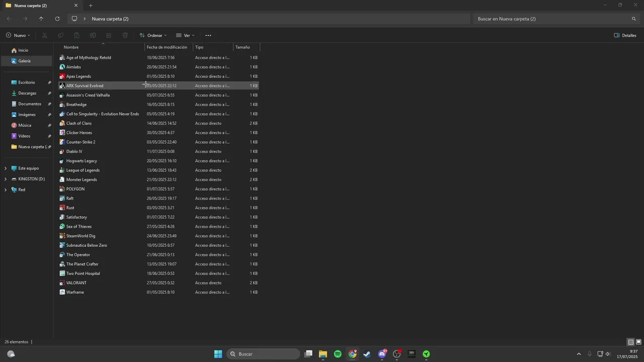
Task: Open Google Chrome from the taskbar
Action: [353, 354]
